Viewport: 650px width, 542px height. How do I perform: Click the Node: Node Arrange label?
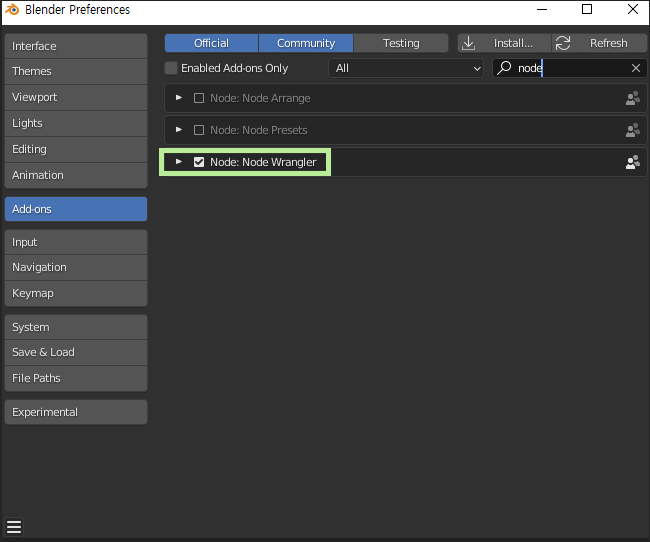pos(260,98)
